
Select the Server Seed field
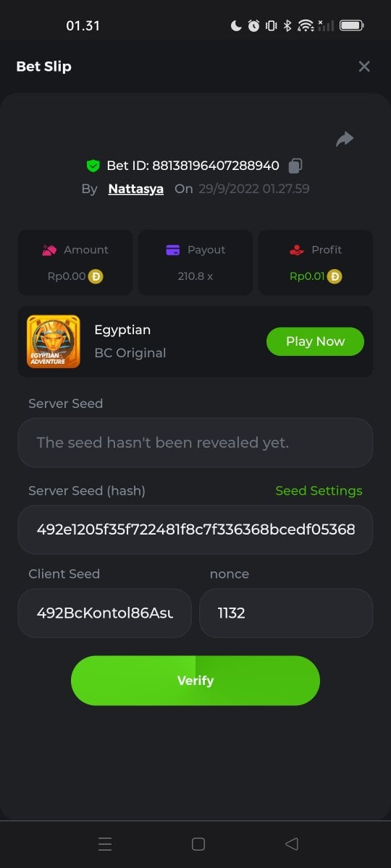point(195,443)
